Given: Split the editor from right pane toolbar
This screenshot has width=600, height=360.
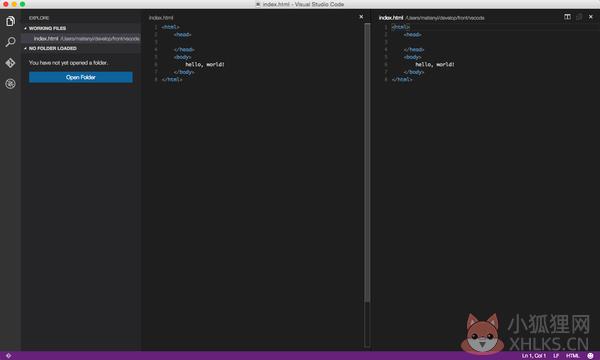Looking at the screenshot, I should [x=567, y=17].
